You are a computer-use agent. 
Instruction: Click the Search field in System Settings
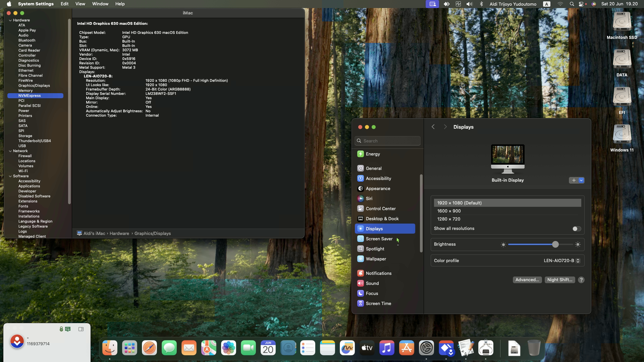coord(387,141)
